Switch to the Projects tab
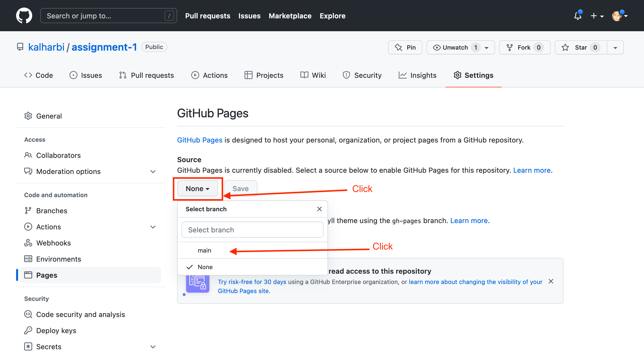Viewport: 644px width, 355px height. (x=264, y=75)
